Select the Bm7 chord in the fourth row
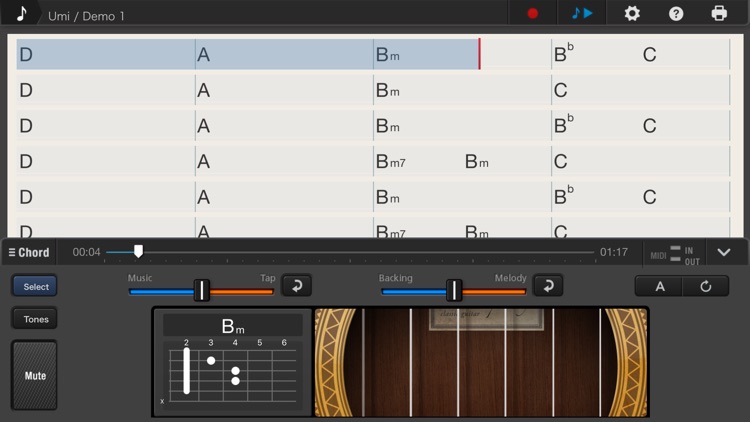Viewport: 750px width, 422px height. point(390,161)
